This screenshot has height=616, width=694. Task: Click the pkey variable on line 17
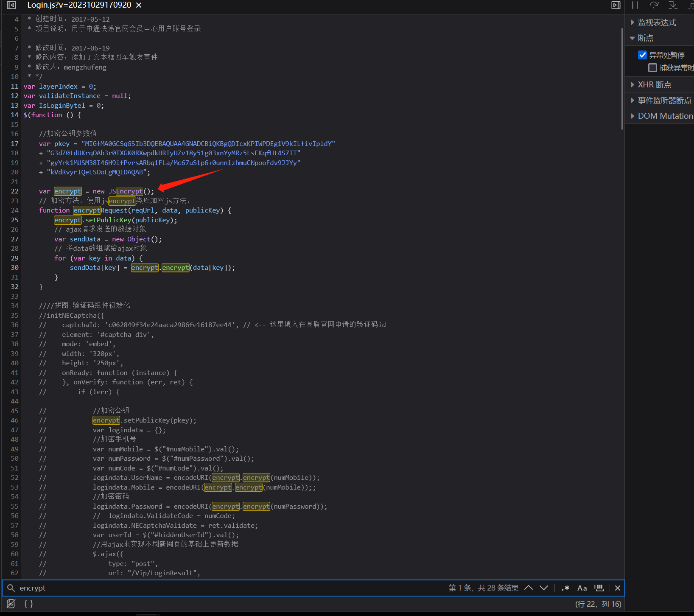point(62,143)
